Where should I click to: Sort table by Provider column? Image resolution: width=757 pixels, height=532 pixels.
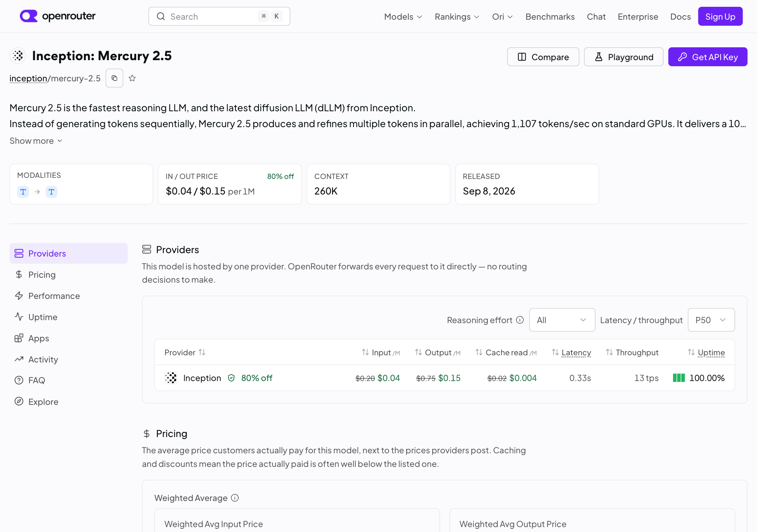(185, 352)
